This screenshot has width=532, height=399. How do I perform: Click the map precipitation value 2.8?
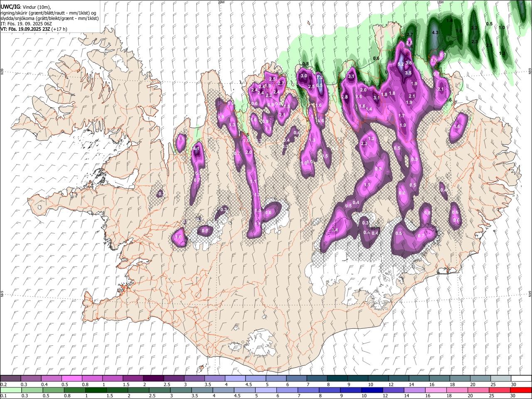(x=345, y=97)
